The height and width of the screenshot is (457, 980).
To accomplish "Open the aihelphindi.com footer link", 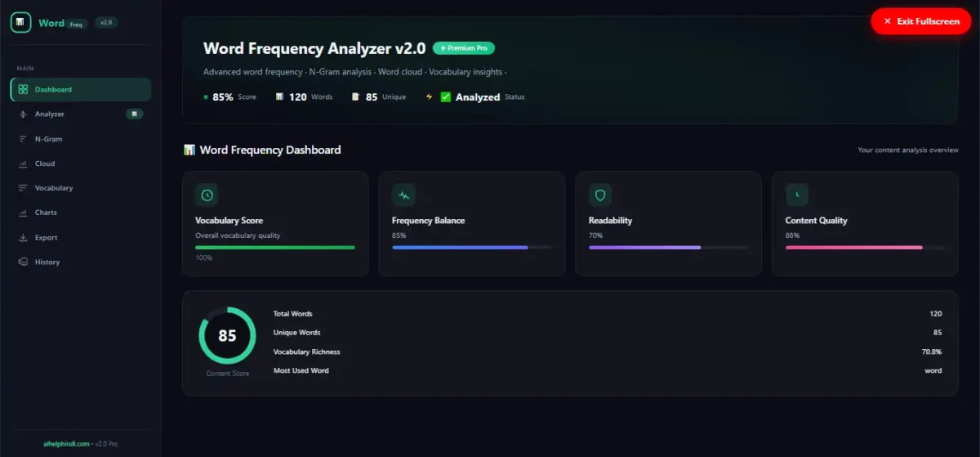I will tap(65, 444).
